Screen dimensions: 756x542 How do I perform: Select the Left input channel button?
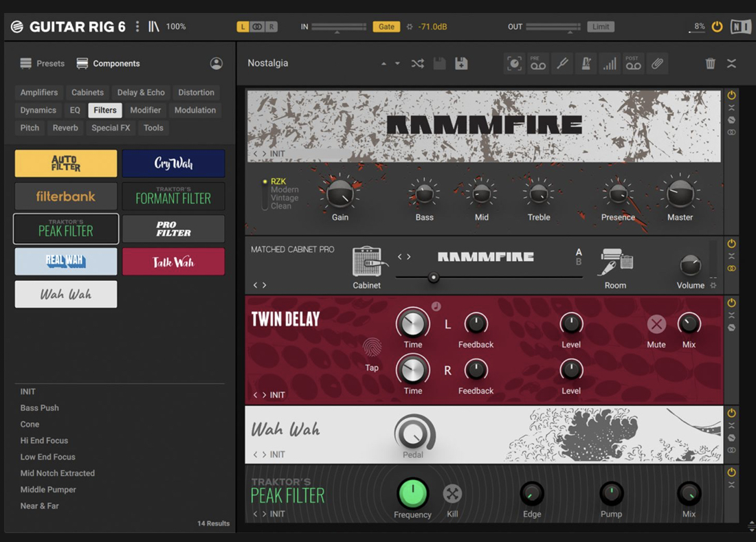243,27
